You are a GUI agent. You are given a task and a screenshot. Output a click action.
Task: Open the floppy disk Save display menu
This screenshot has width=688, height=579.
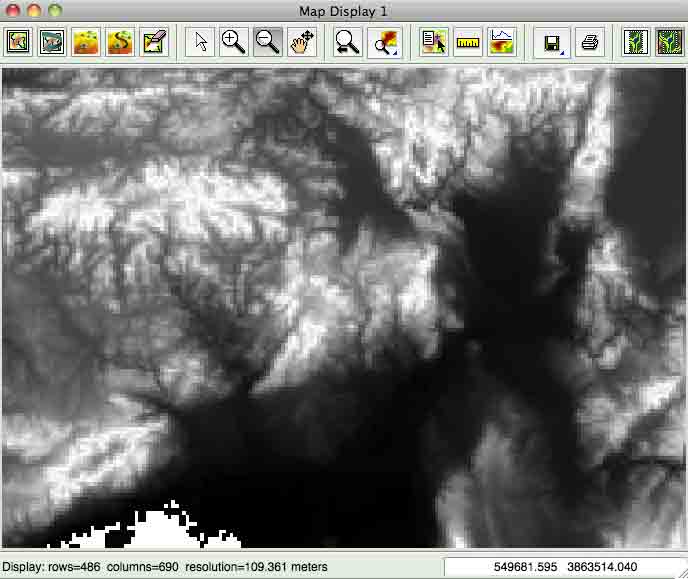tap(552, 42)
